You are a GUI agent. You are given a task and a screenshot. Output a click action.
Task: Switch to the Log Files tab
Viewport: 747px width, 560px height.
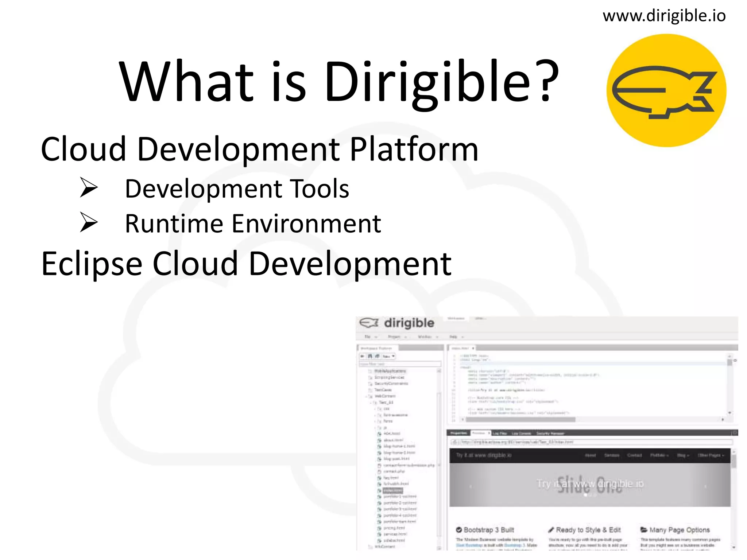(x=500, y=433)
